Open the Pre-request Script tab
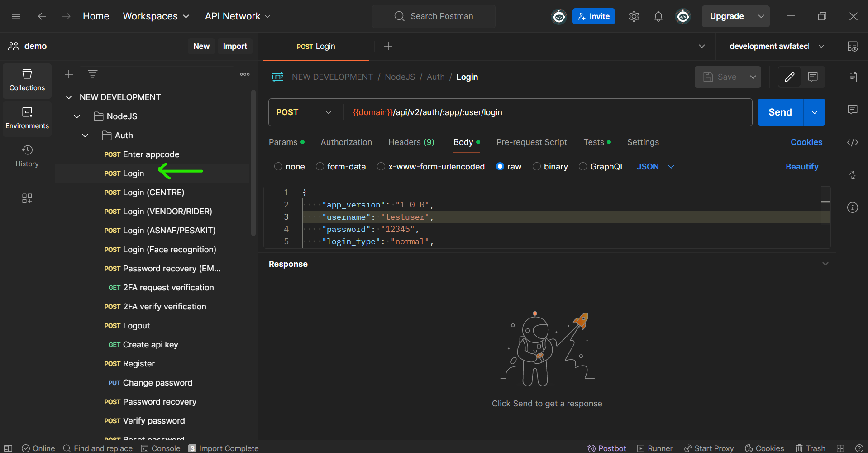The height and width of the screenshot is (453, 868). (x=531, y=142)
